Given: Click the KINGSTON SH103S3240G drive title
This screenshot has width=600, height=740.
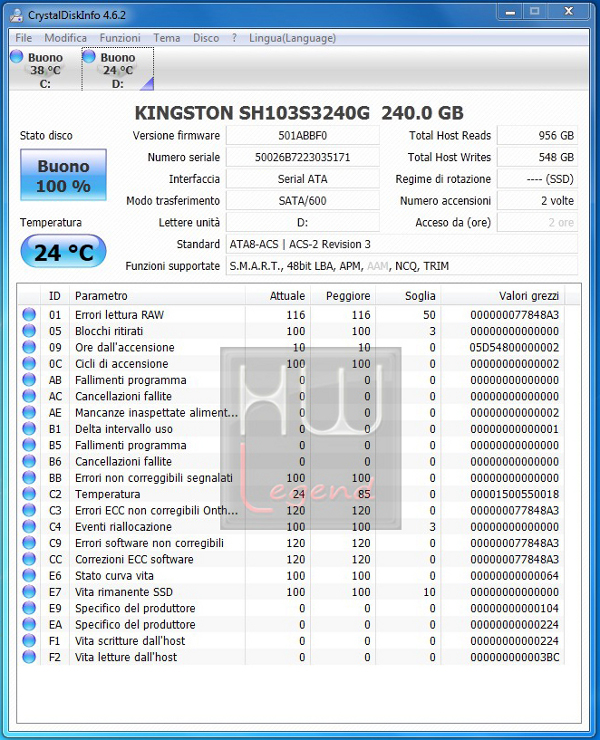Looking at the screenshot, I should tap(299, 113).
